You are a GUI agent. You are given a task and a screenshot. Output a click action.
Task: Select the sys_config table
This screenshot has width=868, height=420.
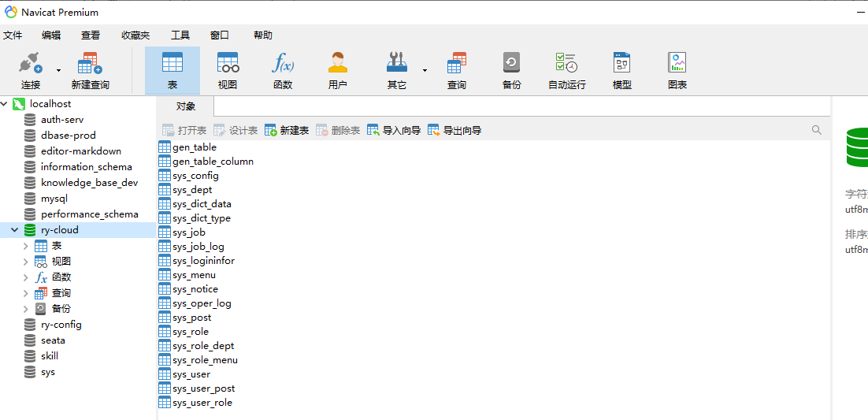pos(195,176)
